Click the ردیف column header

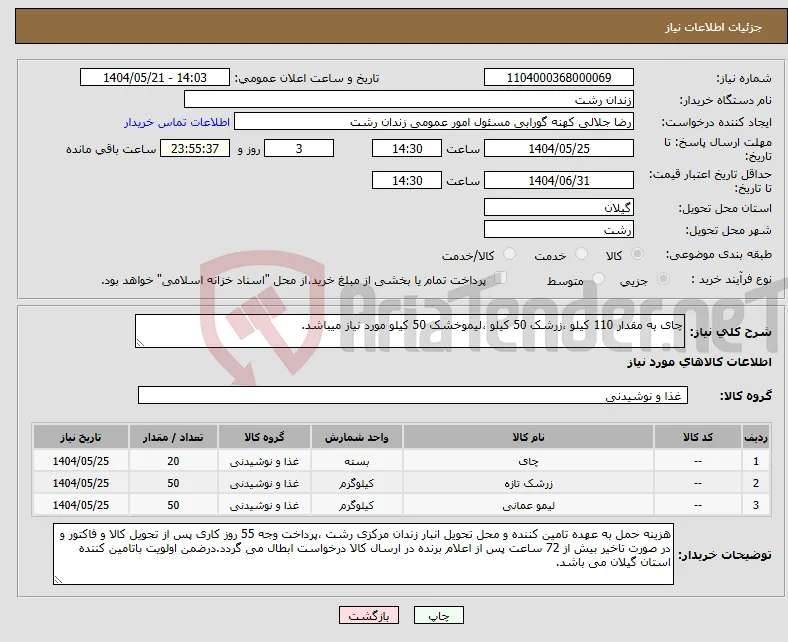755,437
